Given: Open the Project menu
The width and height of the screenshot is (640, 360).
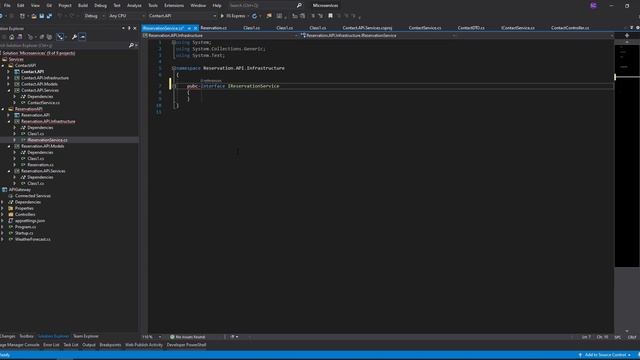Looking at the screenshot, I should (x=65, y=5).
